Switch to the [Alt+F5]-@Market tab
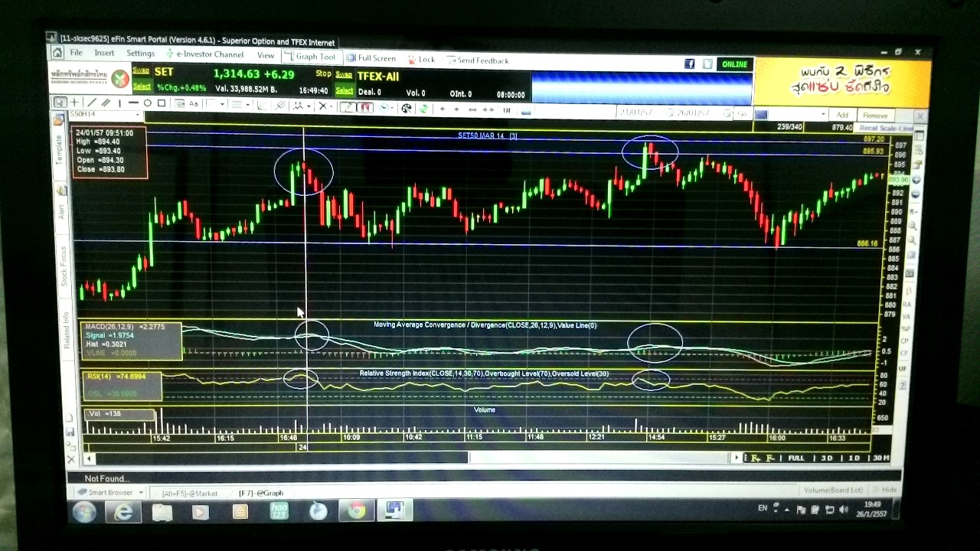Screen dimensions: 980x551 (189, 493)
